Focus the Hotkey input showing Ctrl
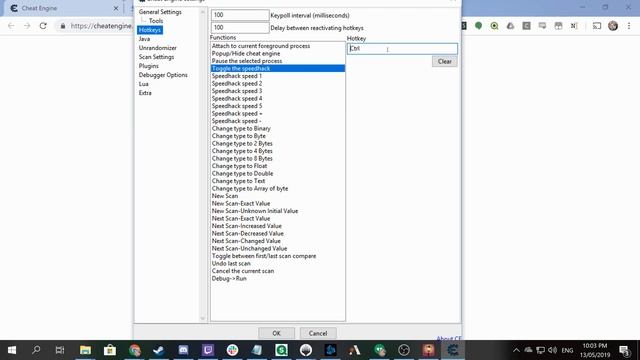The height and width of the screenshot is (360, 640). [x=402, y=49]
